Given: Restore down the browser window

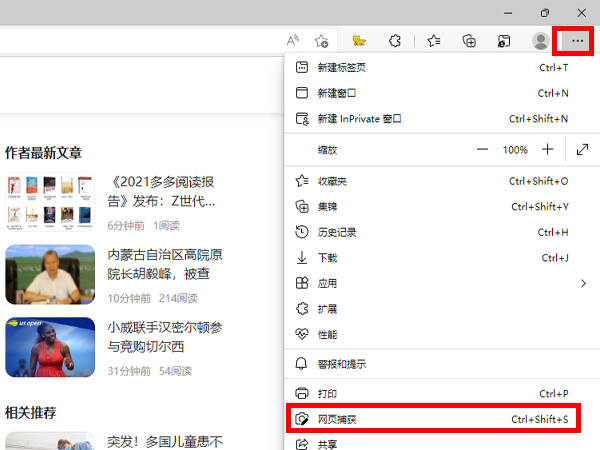Looking at the screenshot, I should coord(545,13).
